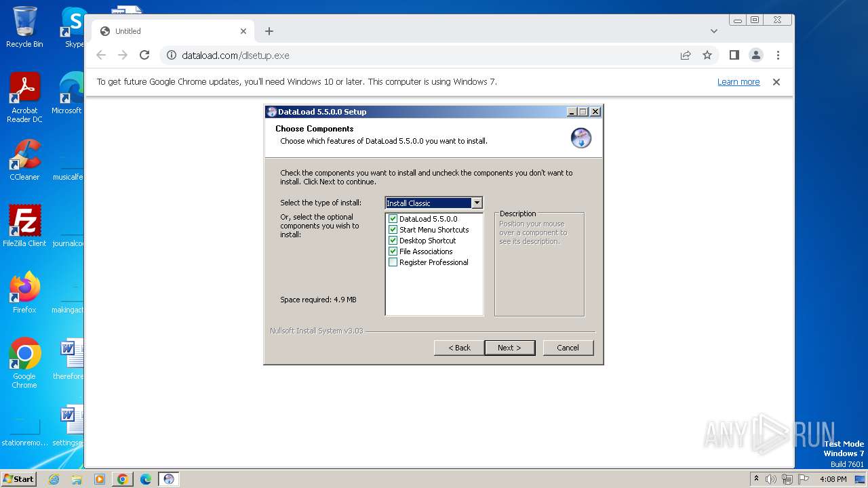
Task: Open Microsoft Edge desktop shortcut
Action: tap(68, 94)
